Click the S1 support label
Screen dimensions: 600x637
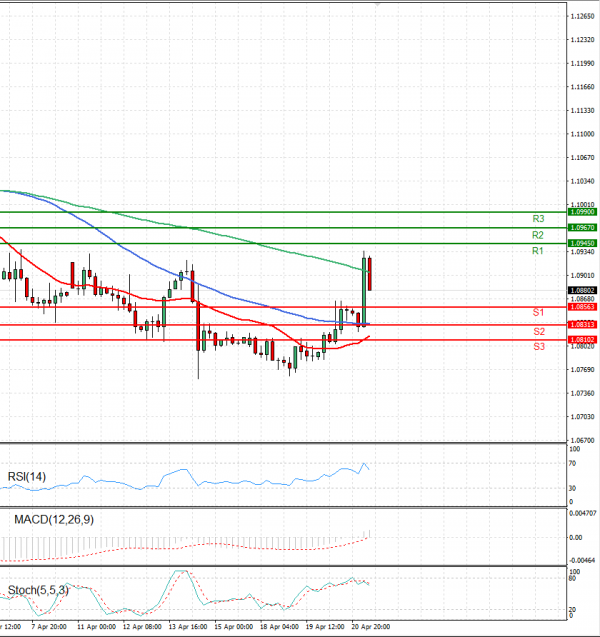[x=538, y=312]
